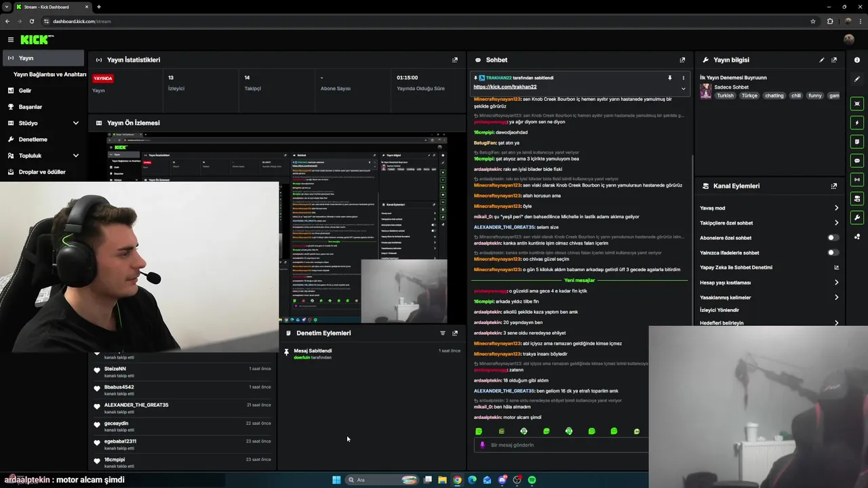Select Yayın in the left sidebar
The width and height of the screenshot is (868, 488).
pyautogui.click(x=43, y=58)
